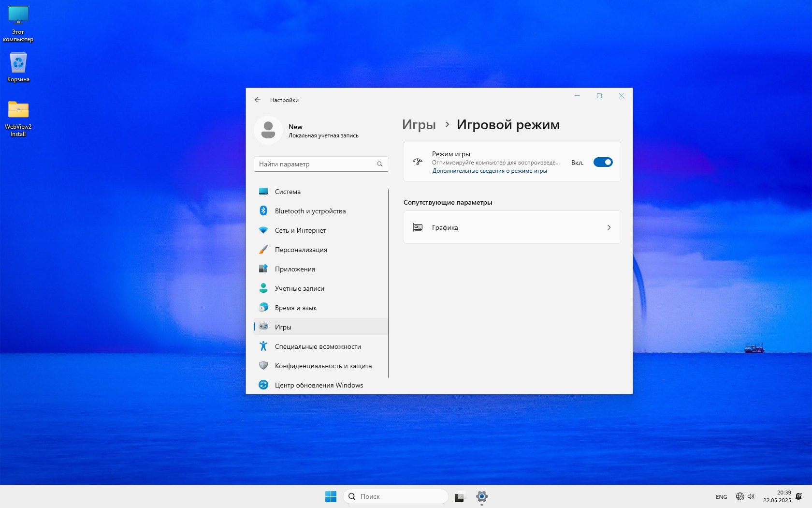Click the back arrow in Settings
The image size is (812, 508).
click(x=258, y=100)
